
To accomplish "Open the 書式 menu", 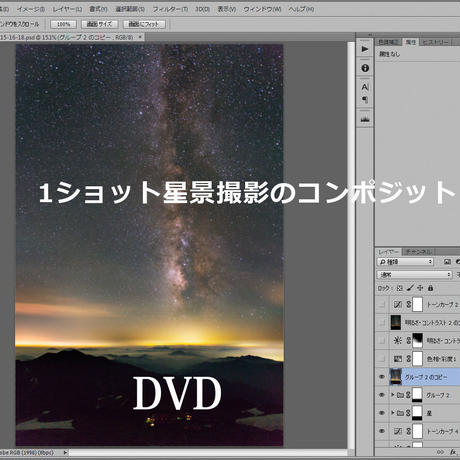I will (x=98, y=9).
